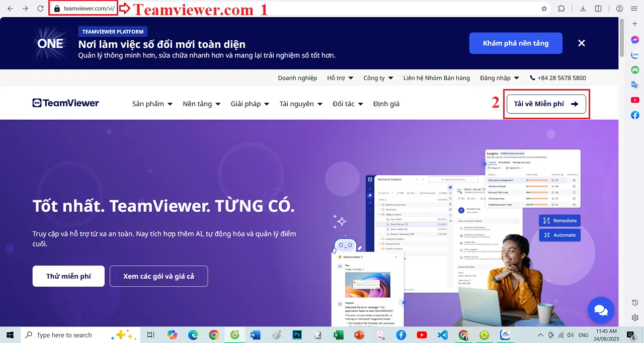Viewport: 644px width, 343px height.
Task: Open Photoshop from the taskbar
Action: tap(297, 335)
